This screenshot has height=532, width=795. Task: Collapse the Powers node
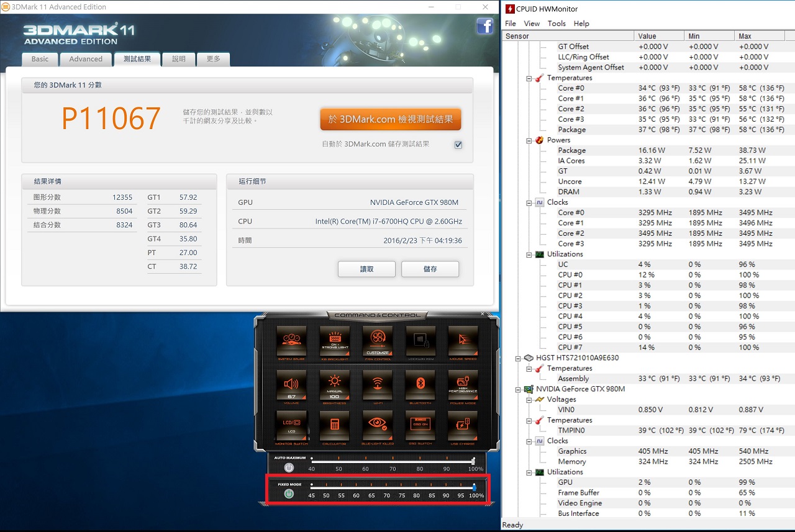[x=529, y=140]
